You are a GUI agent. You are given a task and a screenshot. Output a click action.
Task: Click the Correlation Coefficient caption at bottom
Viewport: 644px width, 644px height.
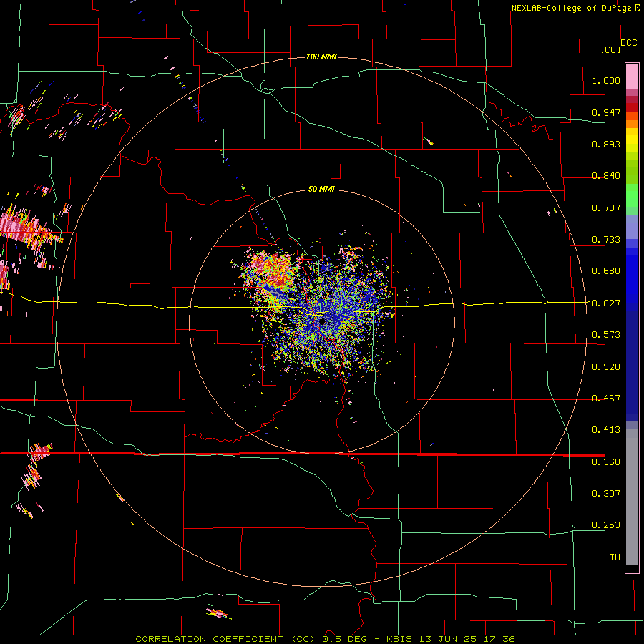[325, 639]
